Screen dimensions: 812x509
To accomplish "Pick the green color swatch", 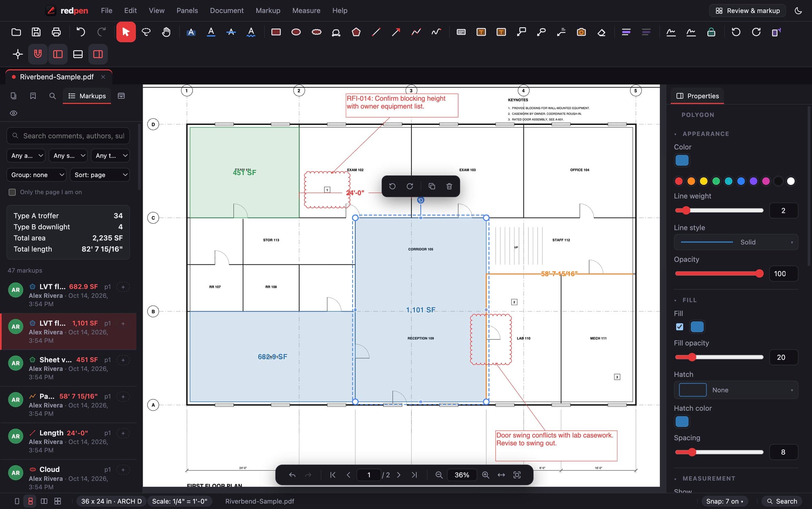I will pyautogui.click(x=716, y=181).
